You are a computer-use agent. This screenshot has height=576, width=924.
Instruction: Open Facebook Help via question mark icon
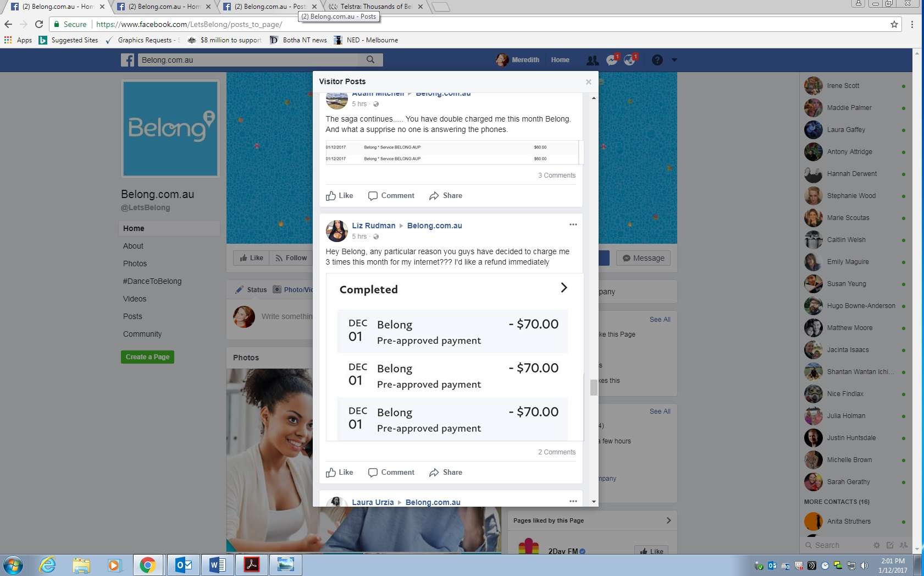pos(657,60)
